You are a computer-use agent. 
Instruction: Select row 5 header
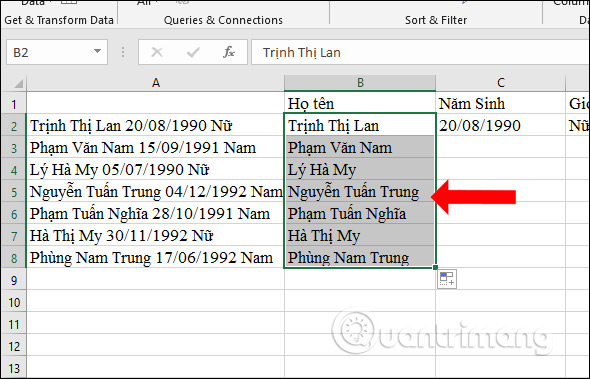pos(14,192)
